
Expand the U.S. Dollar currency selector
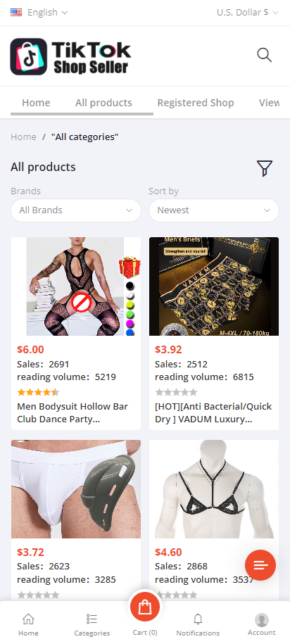pos(248,13)
